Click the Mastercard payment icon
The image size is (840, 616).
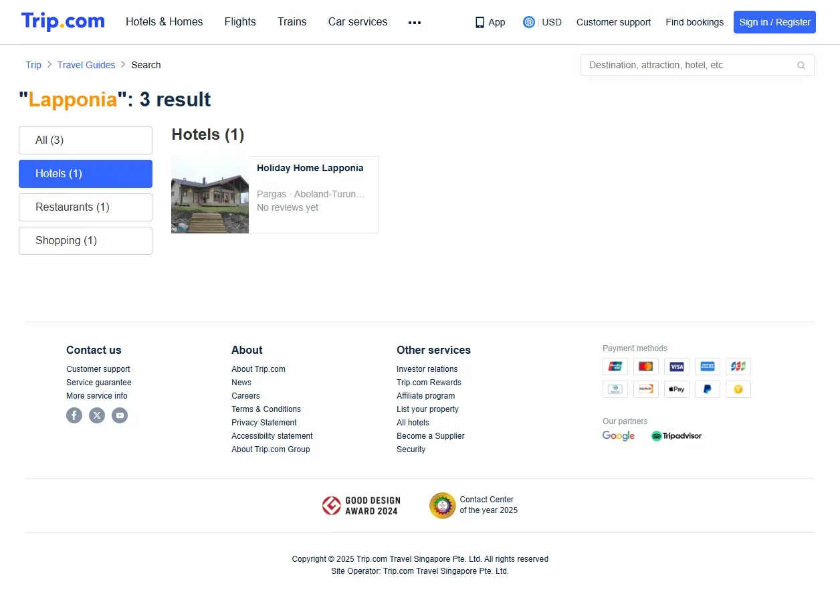646,367
